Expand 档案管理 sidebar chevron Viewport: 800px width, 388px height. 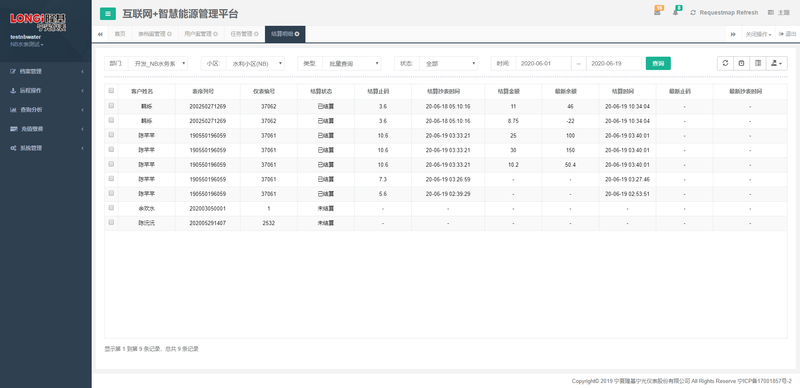[x=82, y=71]
